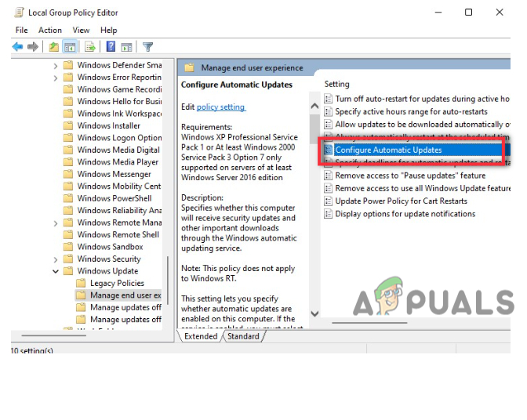Open the File menu
The width and height of the screenshot is (527, 420).
[x=21, y=31]
